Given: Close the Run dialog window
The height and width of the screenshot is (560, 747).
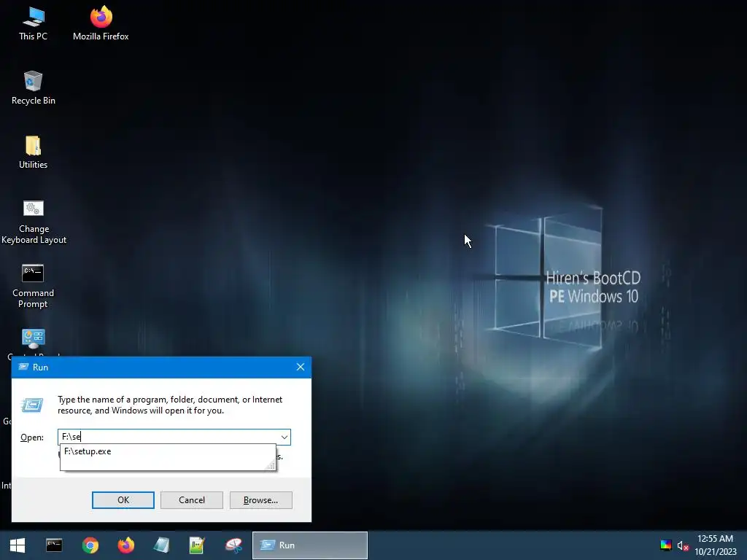Looking at the screenshot, I should (300, 367).
